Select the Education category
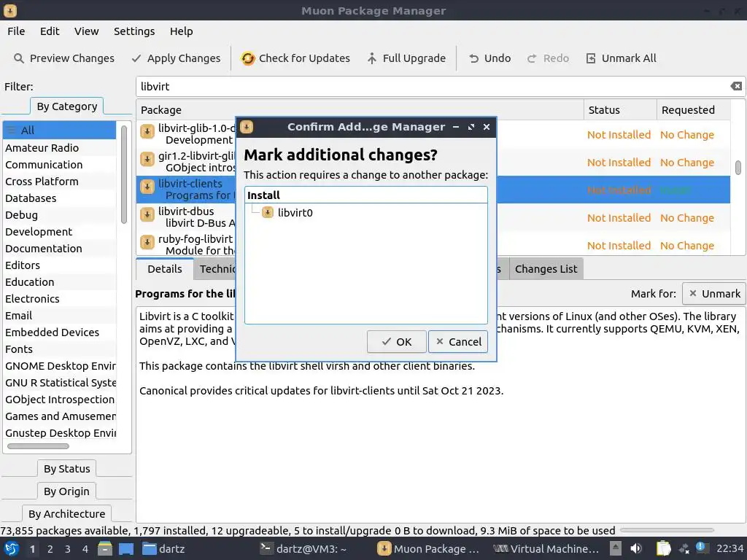The height and width of the screenshot is (560, 747). tap(59, 282)
